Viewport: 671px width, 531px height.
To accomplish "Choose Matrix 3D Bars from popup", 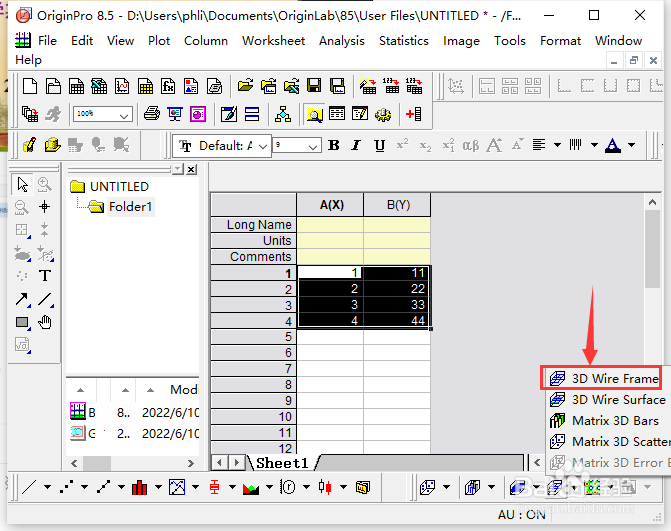I will 609,420.
